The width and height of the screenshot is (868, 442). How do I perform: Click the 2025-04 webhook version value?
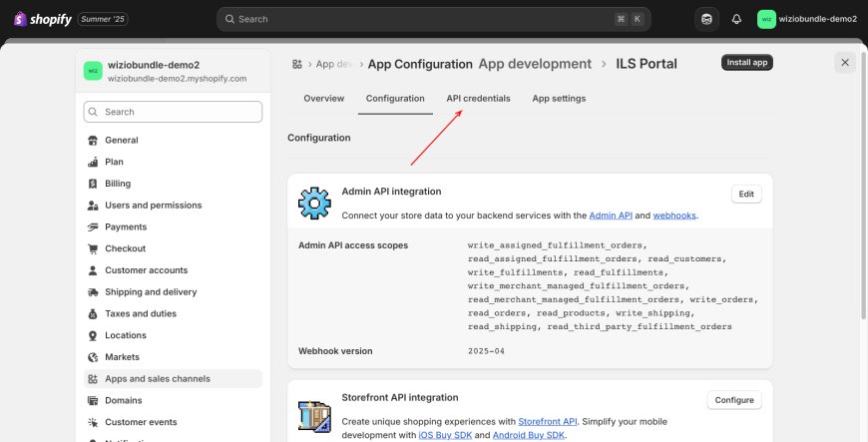pos(486,351)
